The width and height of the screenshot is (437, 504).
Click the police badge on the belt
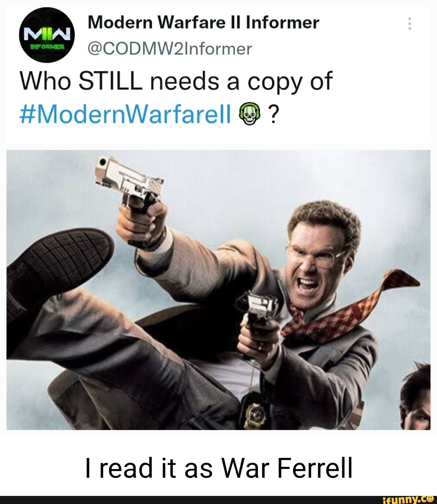click(256, 411)
